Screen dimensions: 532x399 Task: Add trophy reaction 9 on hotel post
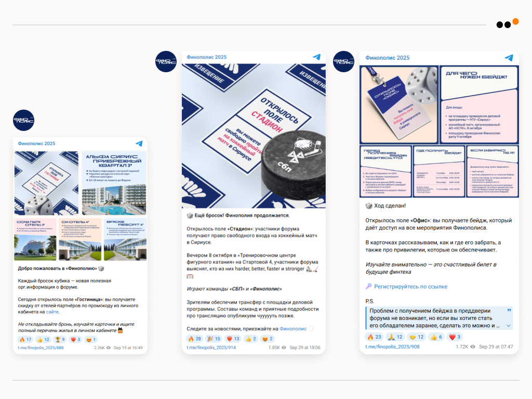[60, 339]
